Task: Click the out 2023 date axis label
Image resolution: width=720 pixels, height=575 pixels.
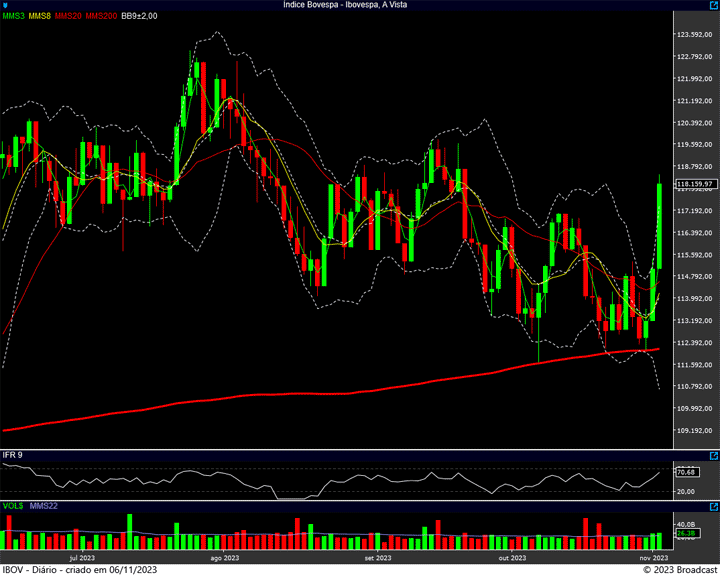Action: 512,557
